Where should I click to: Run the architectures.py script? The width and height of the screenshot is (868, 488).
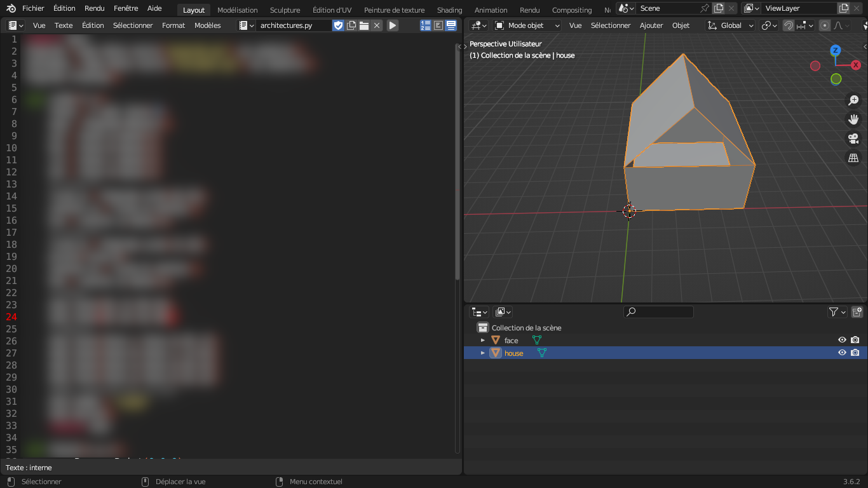pos(393,25)
